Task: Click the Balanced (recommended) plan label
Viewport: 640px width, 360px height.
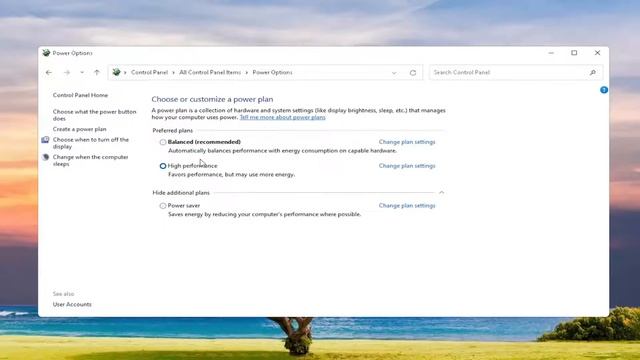Action: coord(204,142)
